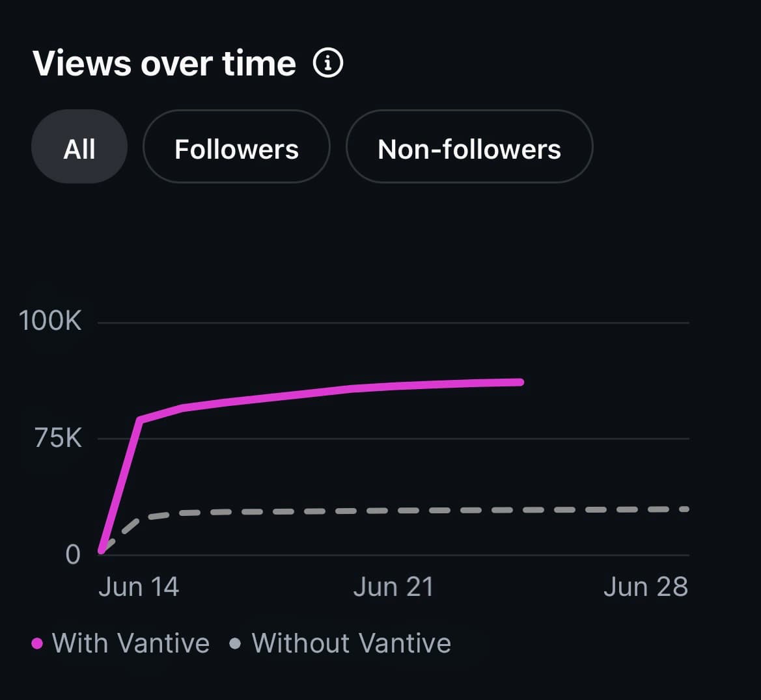761x700 pixels.
Task: Switch to the Followers filter
Action: 236,146
